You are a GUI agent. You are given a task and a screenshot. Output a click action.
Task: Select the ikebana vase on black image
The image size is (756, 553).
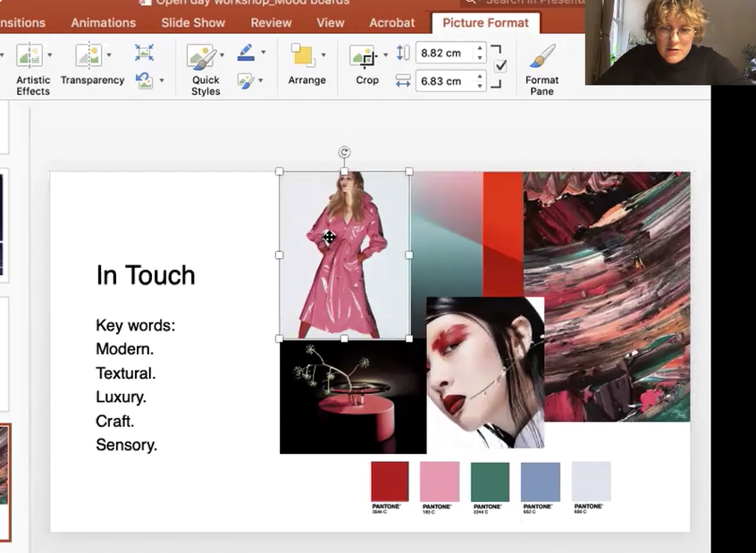[x=353, y=397]
